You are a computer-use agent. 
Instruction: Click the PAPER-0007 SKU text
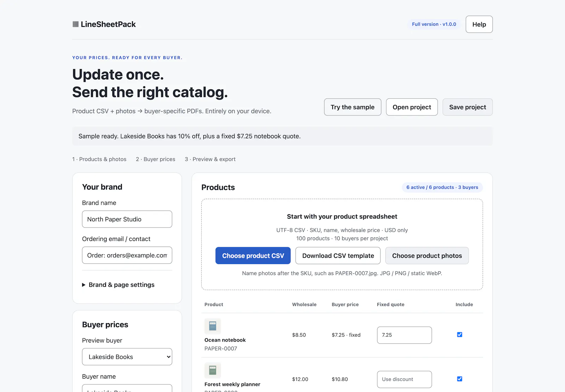point(221,349)
